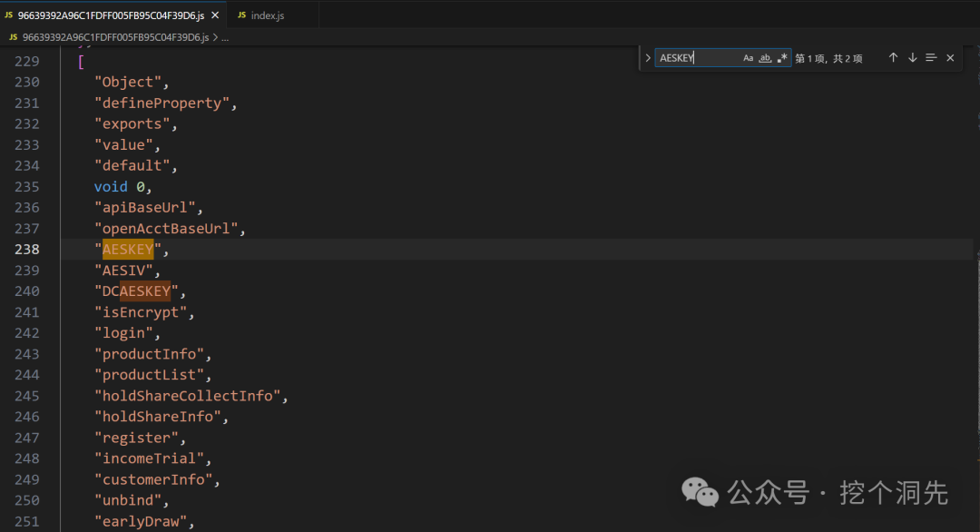Screen dimensions: 980x532
Task: Click the "holdShareInfo" string
Action: click(158, 417)
